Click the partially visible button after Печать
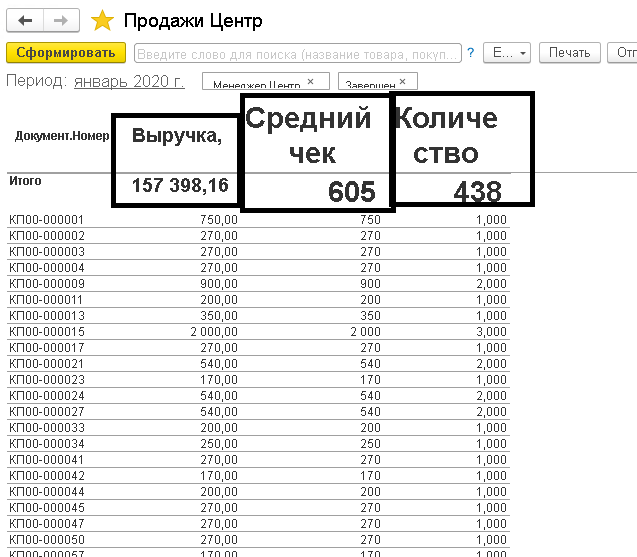637x557 pixels. (624, 53)
